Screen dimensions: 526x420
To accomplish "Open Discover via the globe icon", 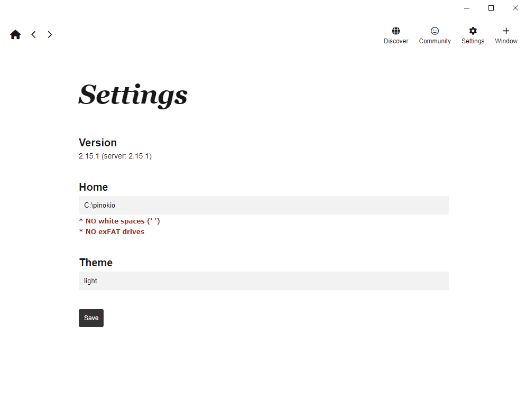I will tap(396, 31).
